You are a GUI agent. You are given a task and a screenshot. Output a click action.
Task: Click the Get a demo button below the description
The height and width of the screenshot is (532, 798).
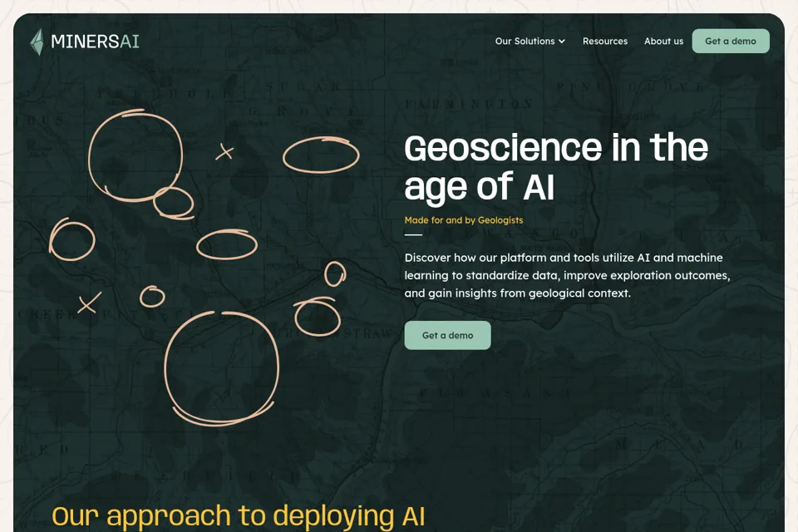447,335
